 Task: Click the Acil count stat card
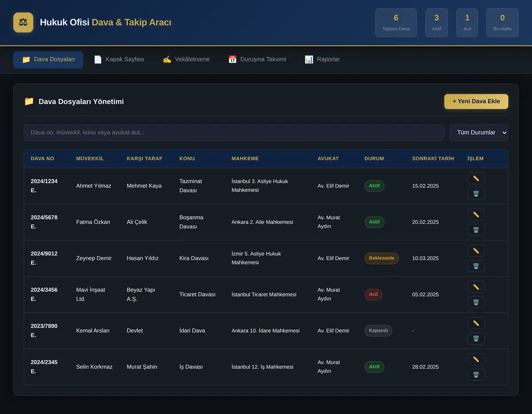[x=467, y=23]
